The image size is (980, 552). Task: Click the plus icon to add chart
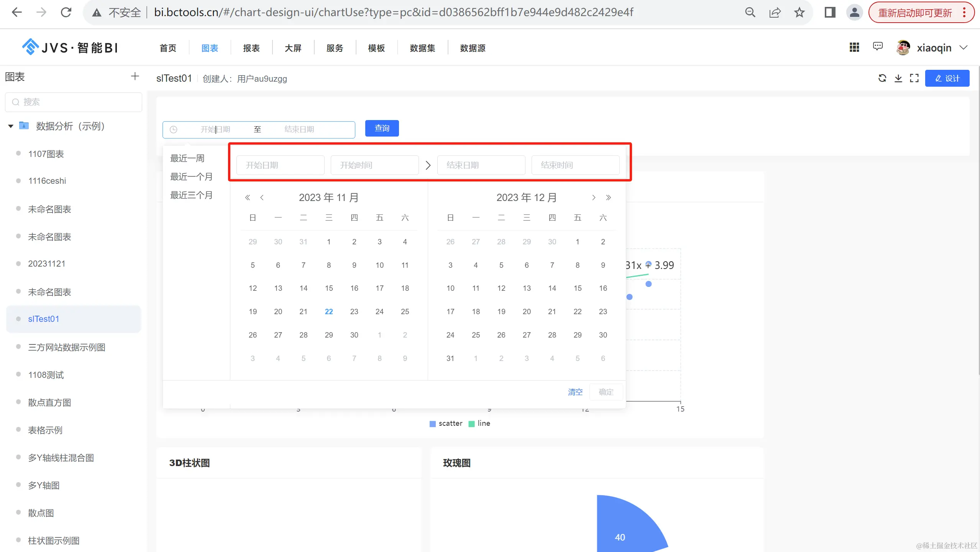[x=135, y=76]
